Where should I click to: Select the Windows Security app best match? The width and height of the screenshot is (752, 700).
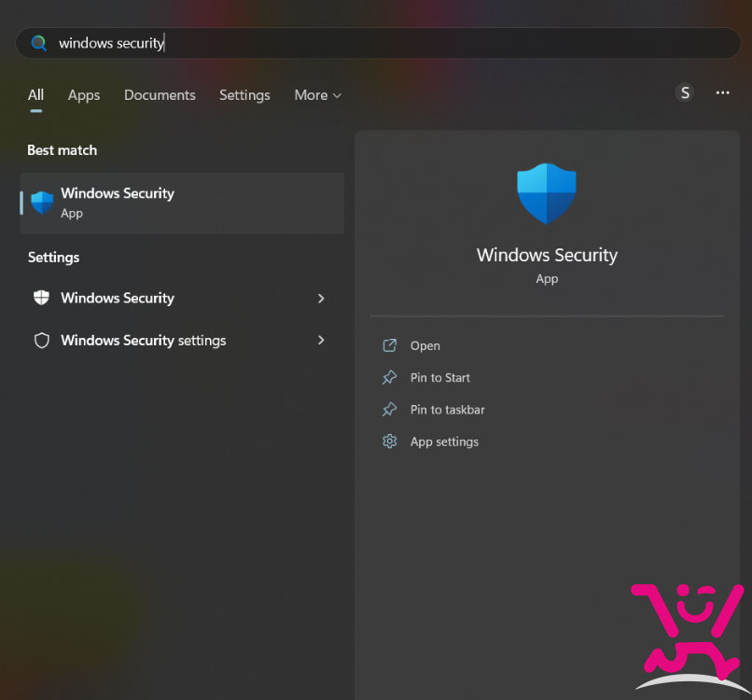pos(182,203)
